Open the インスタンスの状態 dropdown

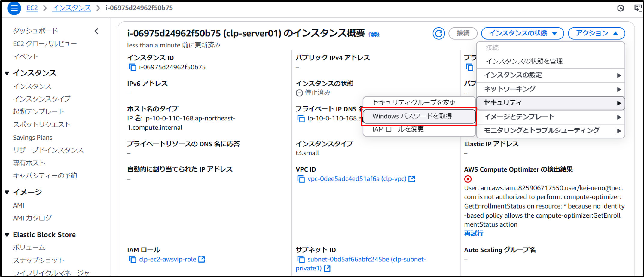pyautogui.click(x=522, y=33)
